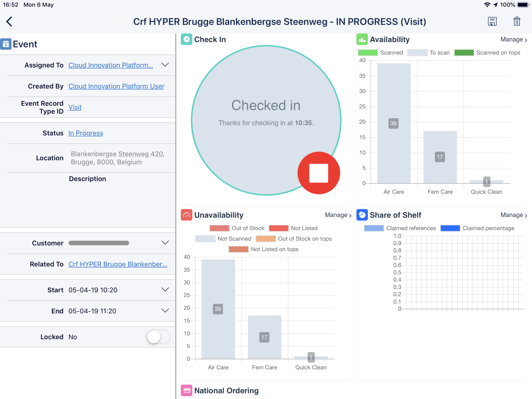
Task: Tap the Air Care bar in Unavailability
Action: (x=218, y=309)
